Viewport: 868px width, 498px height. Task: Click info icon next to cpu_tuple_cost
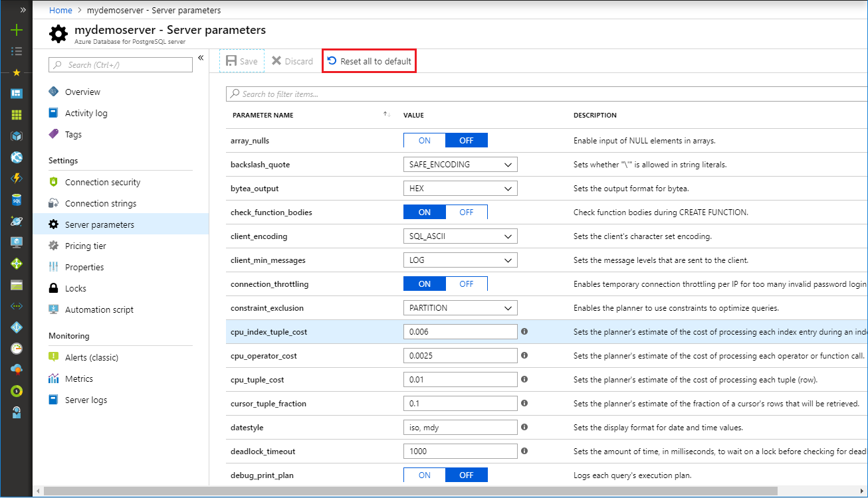tap(524, 379)
